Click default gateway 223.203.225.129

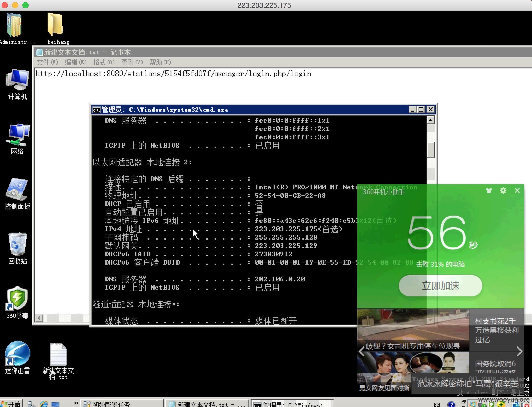pos(286,246)
